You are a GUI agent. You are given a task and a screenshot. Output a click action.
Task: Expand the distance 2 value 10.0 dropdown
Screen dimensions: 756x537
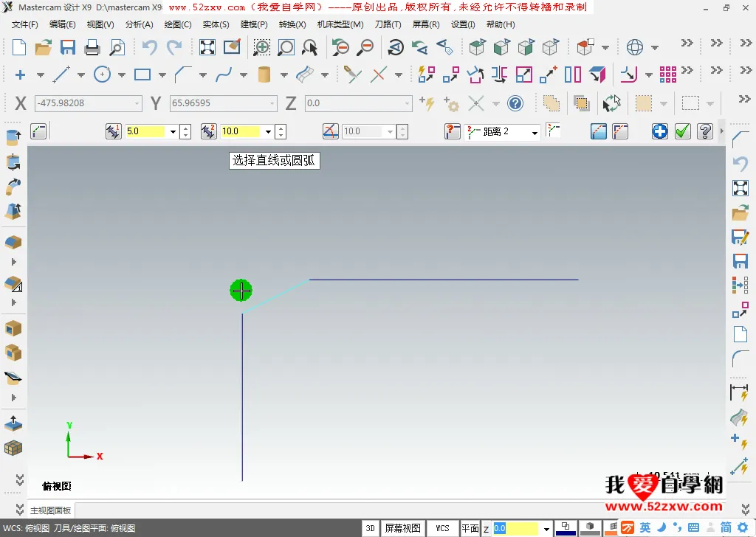tap(268, 132)
